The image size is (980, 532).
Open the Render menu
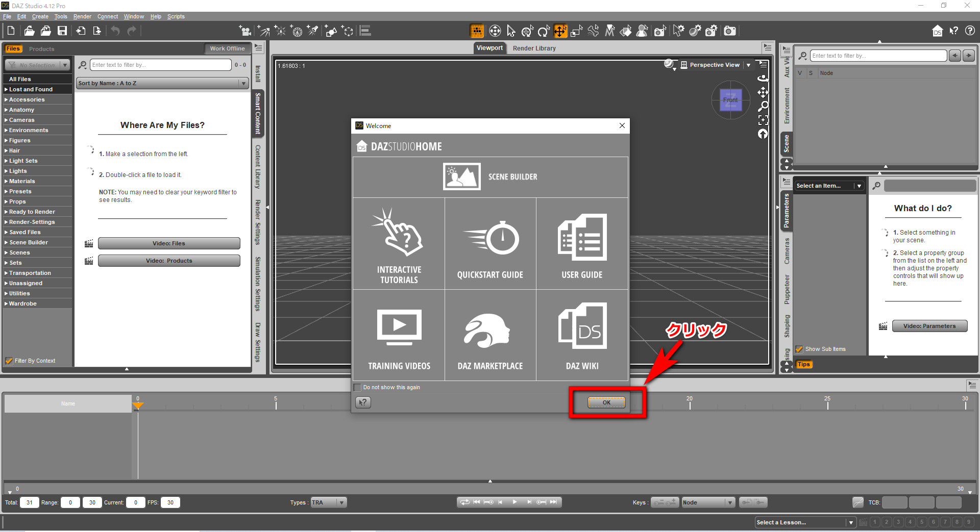tap(82, 16)
